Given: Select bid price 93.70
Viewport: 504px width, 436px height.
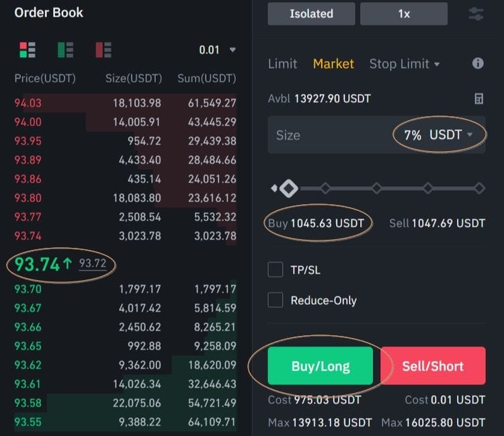Looking at the screenshot, I should click(28, 289).
